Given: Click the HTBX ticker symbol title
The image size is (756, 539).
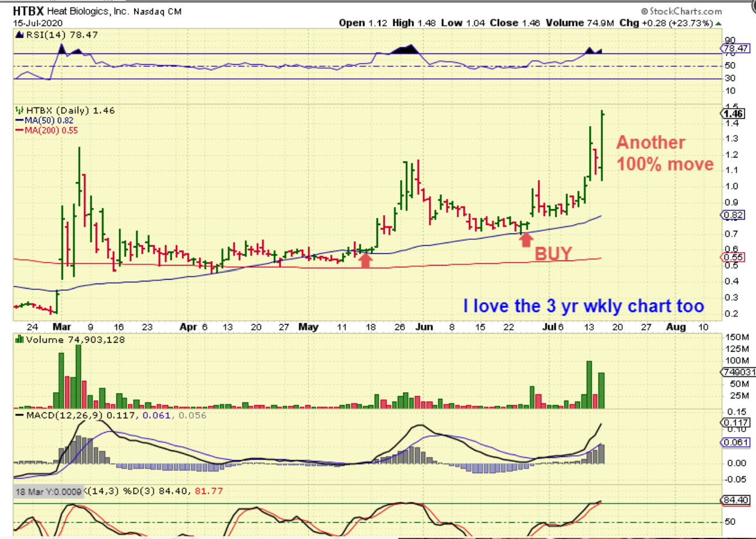Looking at the screenshot, I should 28,11.
